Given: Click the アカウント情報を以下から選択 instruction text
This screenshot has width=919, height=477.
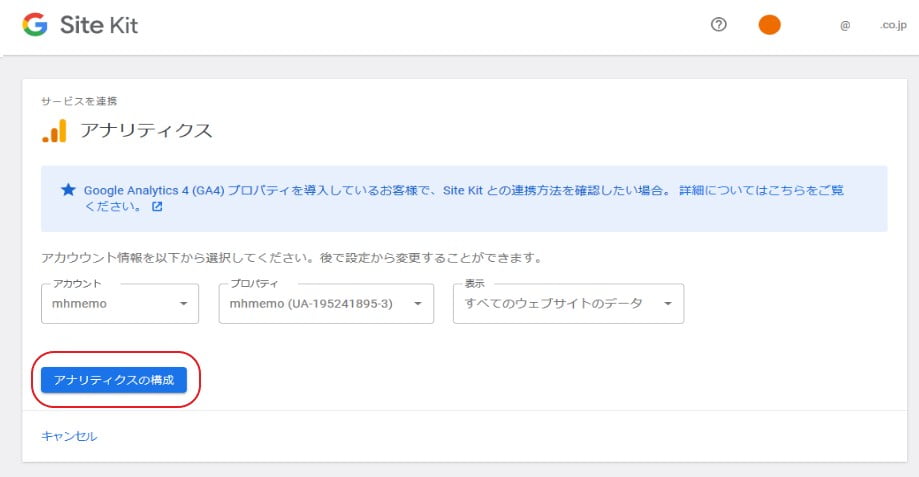Looking at the screenshot, I should coord(290,257).
